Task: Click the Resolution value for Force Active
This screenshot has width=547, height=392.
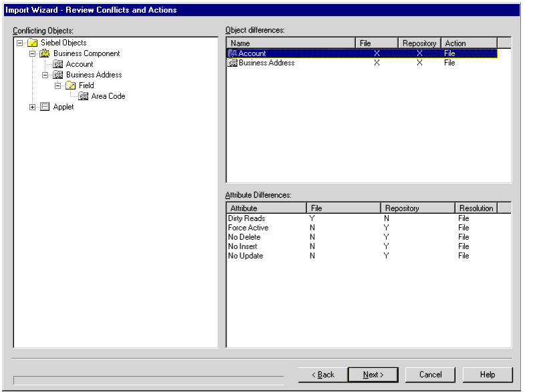Action: tap(464, 228)
